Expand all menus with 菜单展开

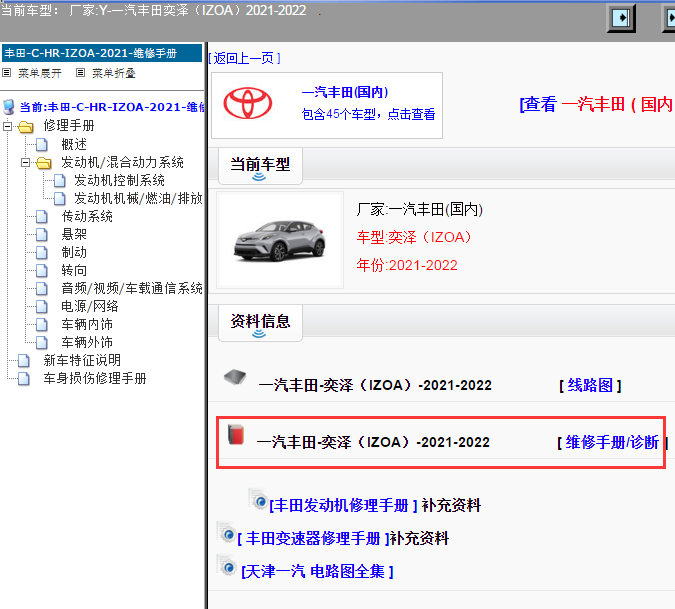pyautogui.click(x=40, y=73)
